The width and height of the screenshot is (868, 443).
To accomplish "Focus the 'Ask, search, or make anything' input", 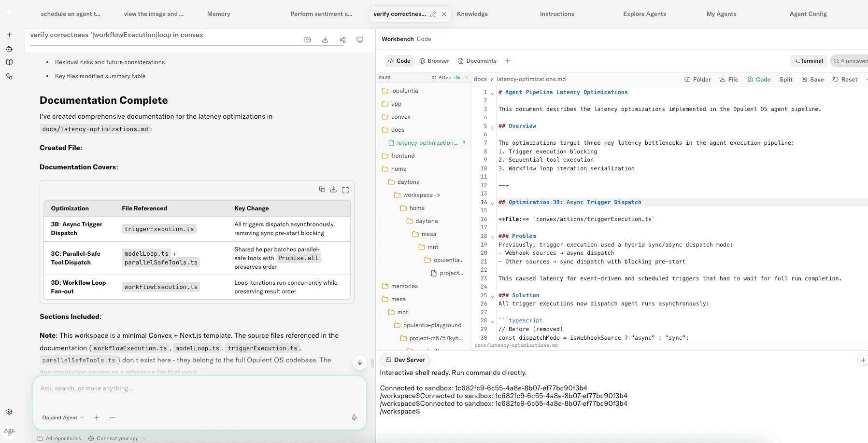I will tap(199, 388).
